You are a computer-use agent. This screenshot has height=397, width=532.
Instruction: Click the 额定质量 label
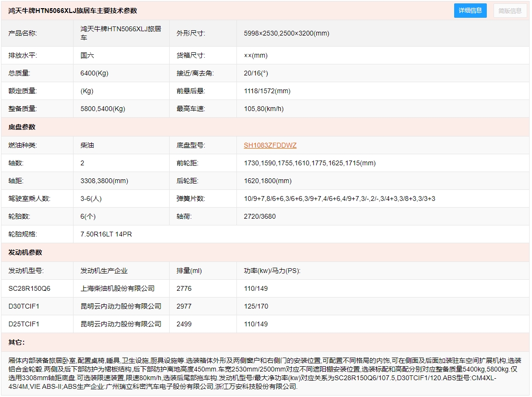pyautogui.click(x=23, y=91)
